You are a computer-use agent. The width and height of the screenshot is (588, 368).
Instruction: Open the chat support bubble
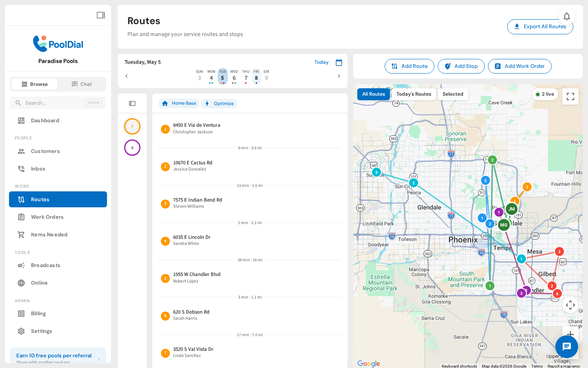pyautogui.click(x=567, y=347)
